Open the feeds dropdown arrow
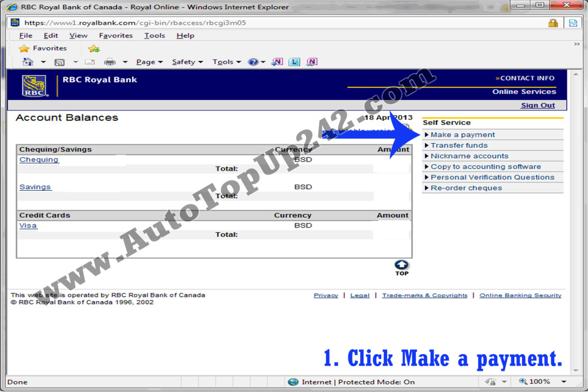588x392 pixels. point(75,62)
